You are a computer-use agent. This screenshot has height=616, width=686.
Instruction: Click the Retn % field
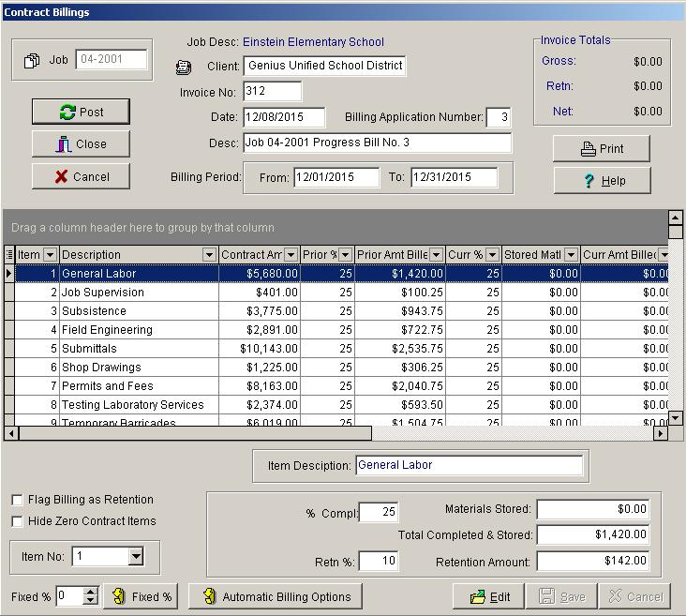378,561
